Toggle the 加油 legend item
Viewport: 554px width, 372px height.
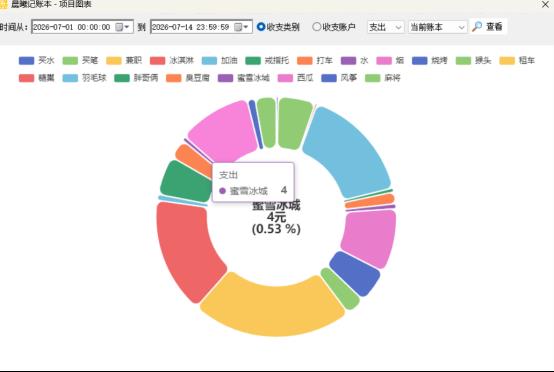(219, 61)
